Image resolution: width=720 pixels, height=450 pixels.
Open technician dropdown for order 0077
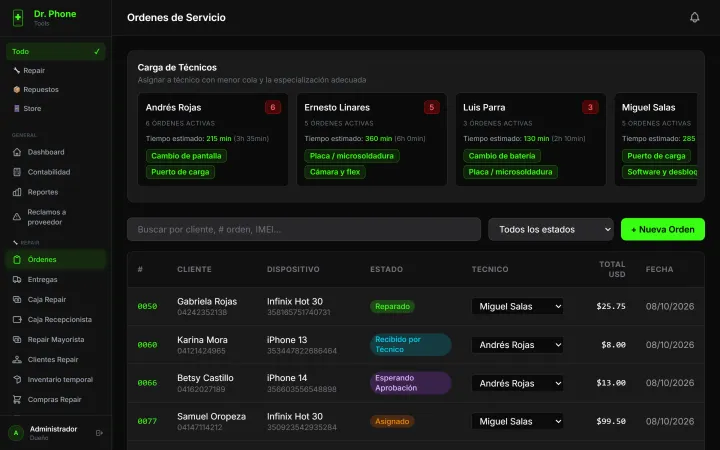(x=518, y=422)
